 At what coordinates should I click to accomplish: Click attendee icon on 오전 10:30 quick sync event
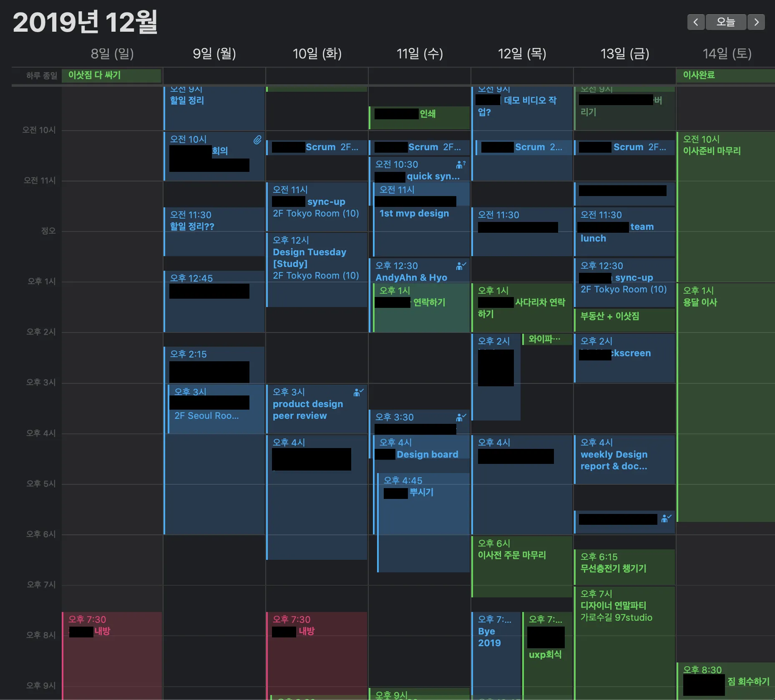(460, 165)
